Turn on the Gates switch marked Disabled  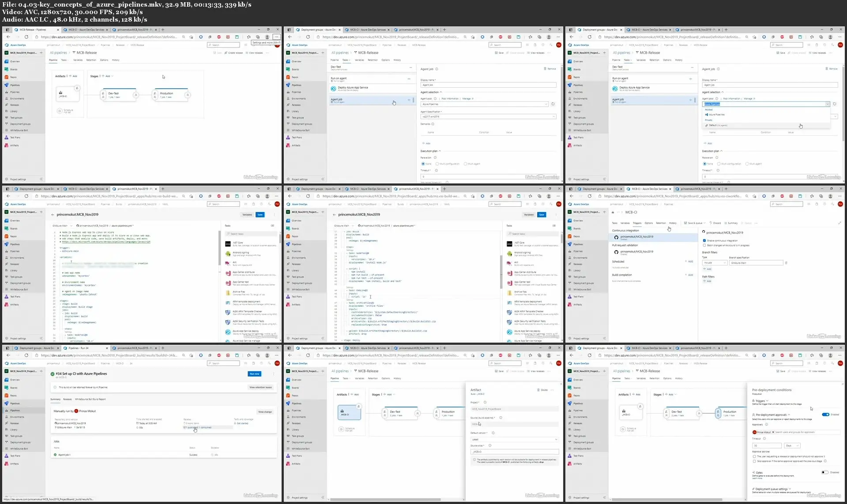tap(824, 472)
